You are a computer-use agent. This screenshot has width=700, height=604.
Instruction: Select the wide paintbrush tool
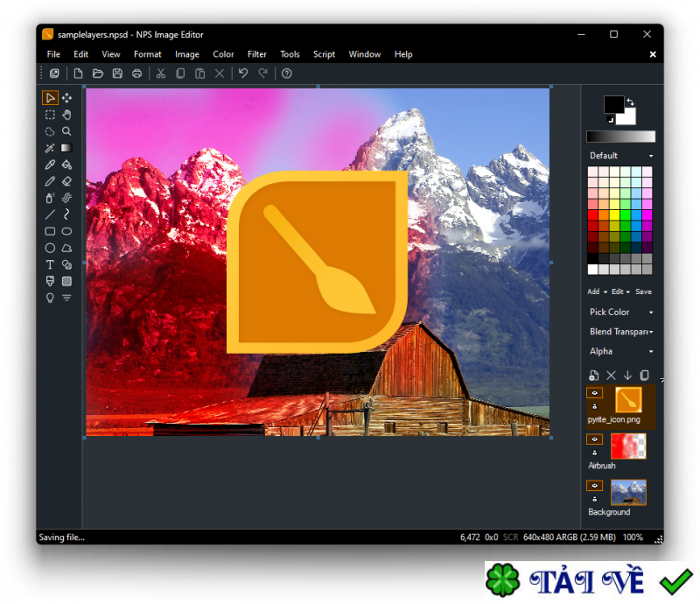coord(50,281)
